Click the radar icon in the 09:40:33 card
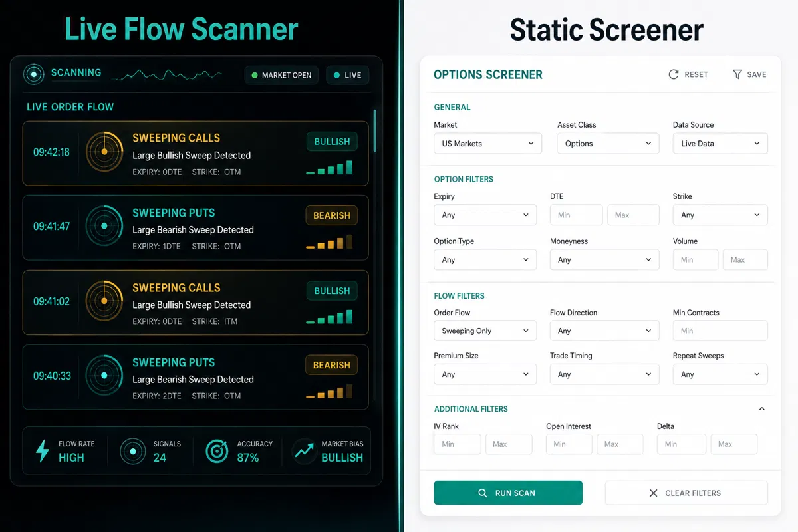 click(104, 376)
